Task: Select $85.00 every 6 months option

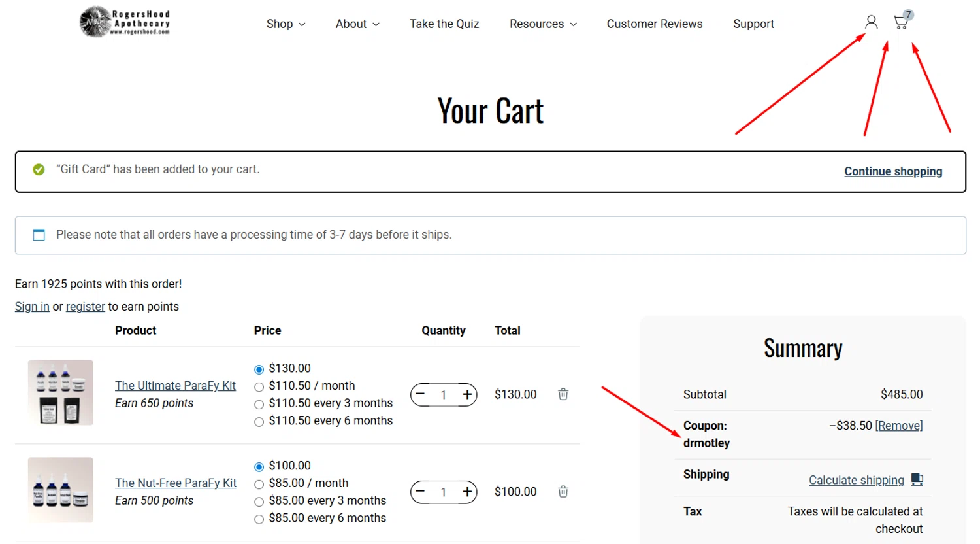Action: (259, 519)
